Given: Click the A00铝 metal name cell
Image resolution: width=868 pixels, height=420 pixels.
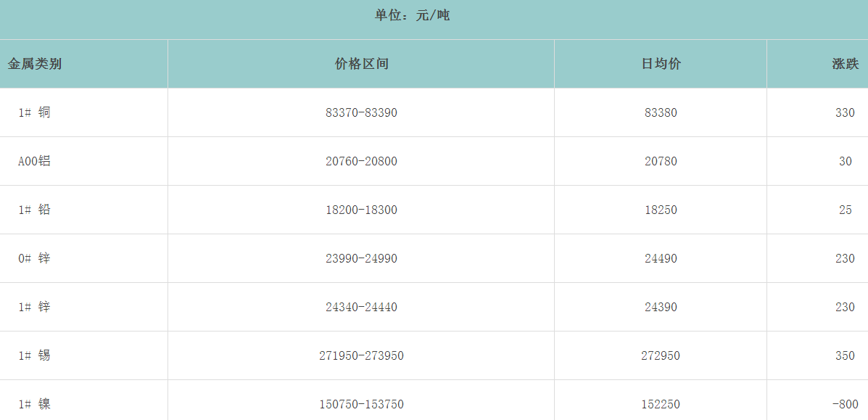Looking at the screenshot, I should [35, 161].
